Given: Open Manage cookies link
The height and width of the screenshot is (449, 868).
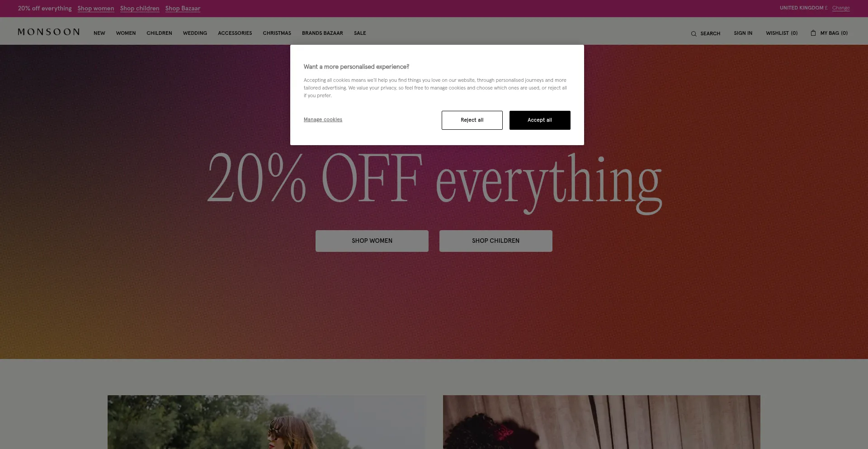Looking at the screenshot, I should (x=323, y=120).
